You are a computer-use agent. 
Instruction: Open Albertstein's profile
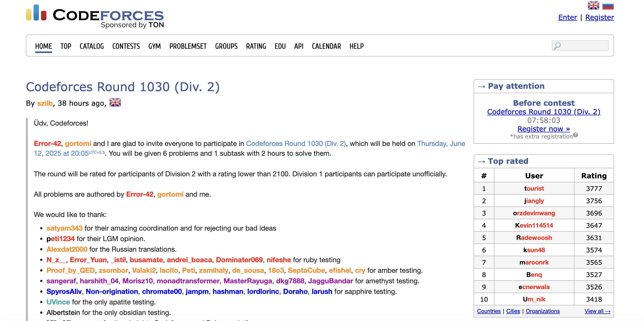point(63,312)
